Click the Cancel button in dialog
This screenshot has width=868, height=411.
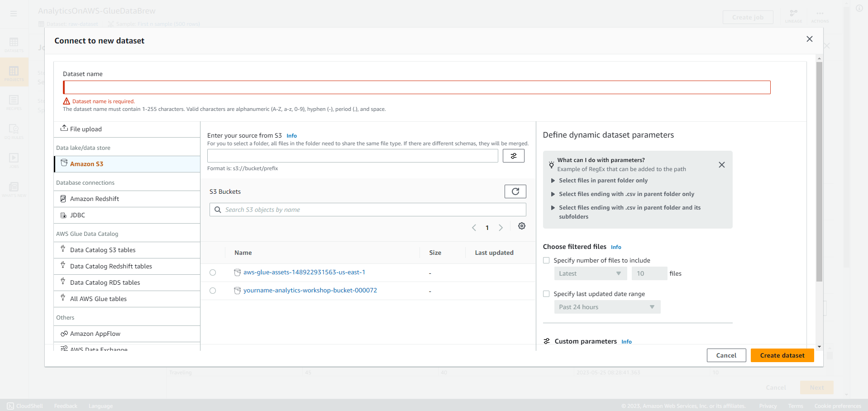click(726, 355)
